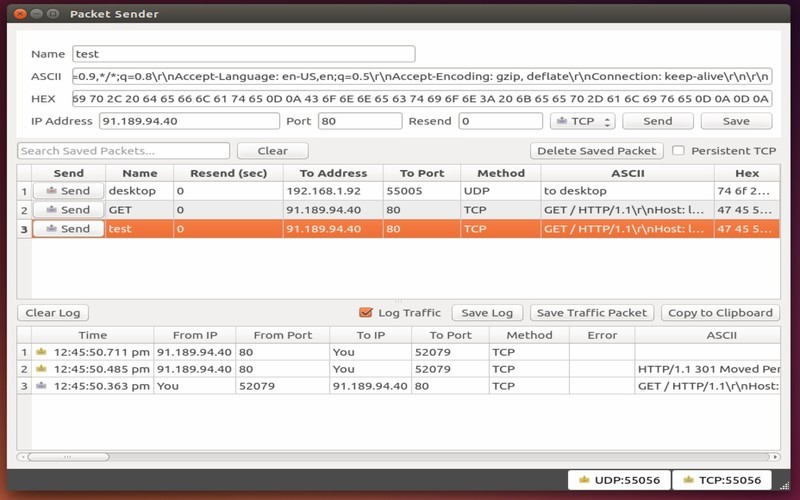Viewport: 800px width, 500px height.
Task: Send the highlighted 'test' packet row
Action: [x=68, y=229]
